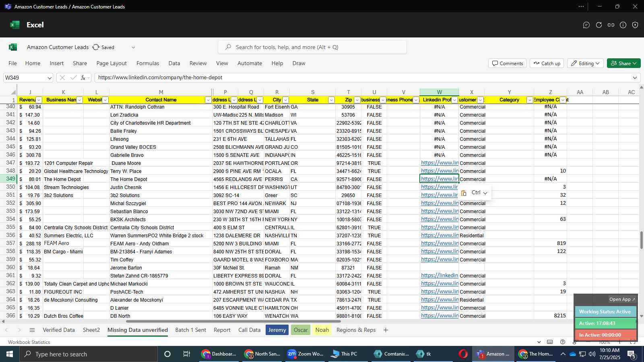
Task: Click the green Share button
Action: 623,64
